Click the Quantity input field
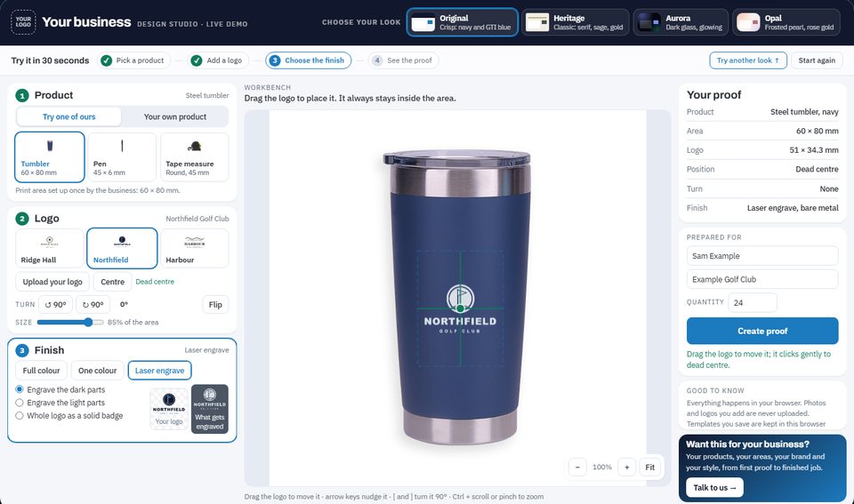This screenshot has height=504, width=854. (x=753, y=302)
